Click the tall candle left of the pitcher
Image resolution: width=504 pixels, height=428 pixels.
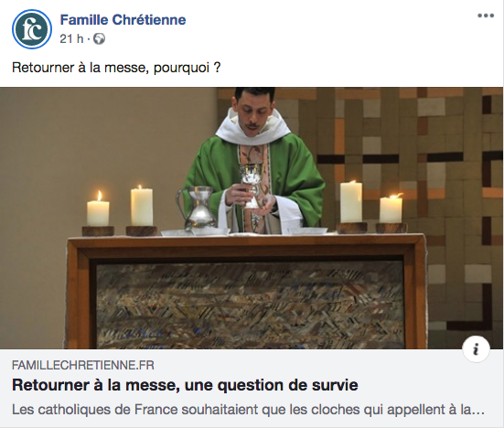tap(142, 206)
